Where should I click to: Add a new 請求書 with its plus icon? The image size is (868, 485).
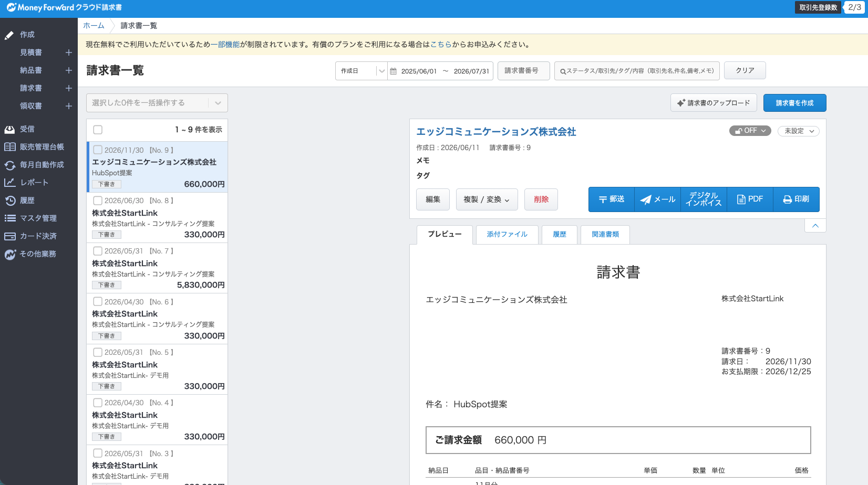click(68, 88)
